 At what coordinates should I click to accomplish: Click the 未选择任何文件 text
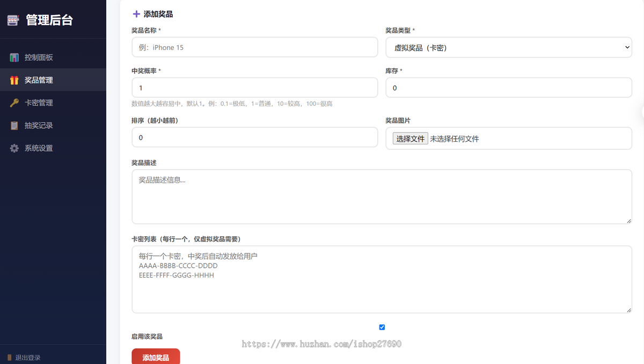455,139
